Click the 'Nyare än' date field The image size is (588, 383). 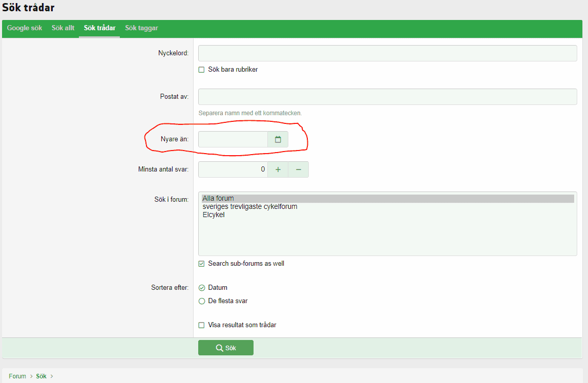[233, 139]
